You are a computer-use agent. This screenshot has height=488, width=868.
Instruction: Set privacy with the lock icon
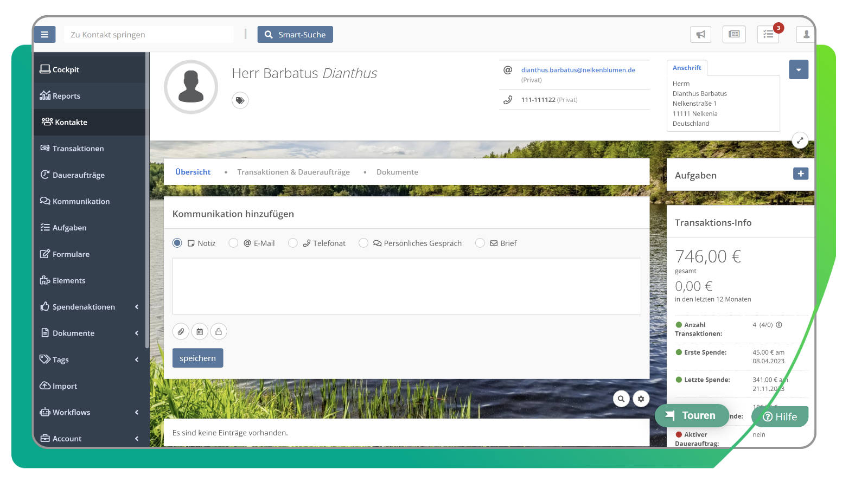(x=219, y=331)
